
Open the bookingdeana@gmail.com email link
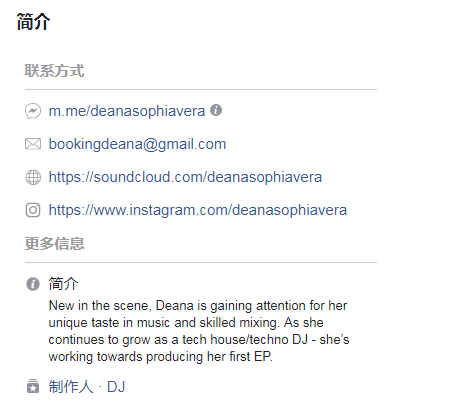(137, 144)
